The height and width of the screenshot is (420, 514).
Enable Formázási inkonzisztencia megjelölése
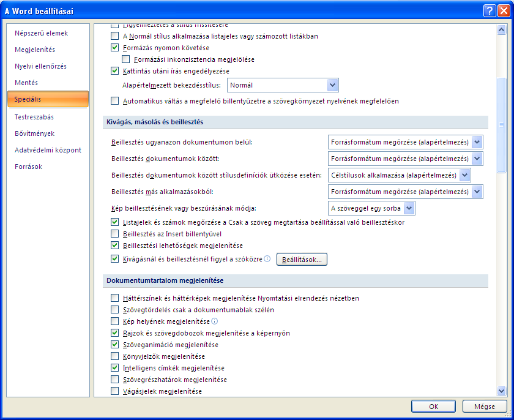126,59
